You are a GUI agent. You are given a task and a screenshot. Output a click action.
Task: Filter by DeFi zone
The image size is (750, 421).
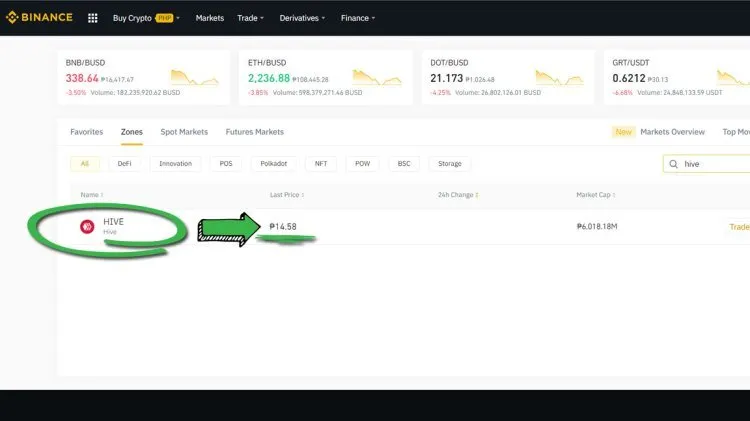click(124, 164)
